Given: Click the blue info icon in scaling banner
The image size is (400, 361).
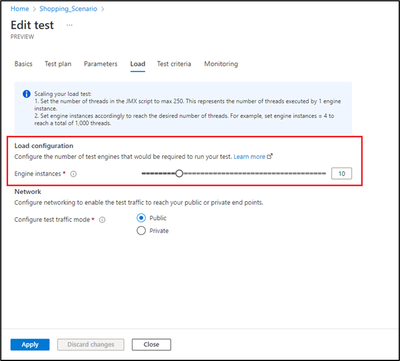Looking at the screenshot, I should pyautogui.click(x=26, y=94).
